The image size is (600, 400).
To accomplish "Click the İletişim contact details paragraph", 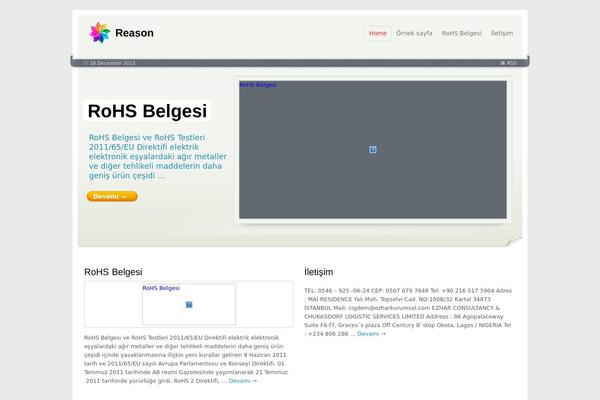I will tap(408, 312).
